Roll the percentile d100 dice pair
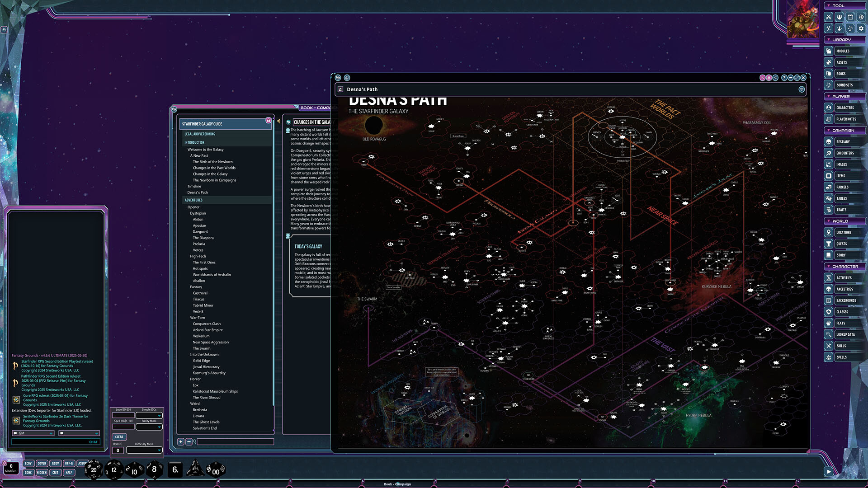This screenshot has width=868, height=488. coord(216,470)
